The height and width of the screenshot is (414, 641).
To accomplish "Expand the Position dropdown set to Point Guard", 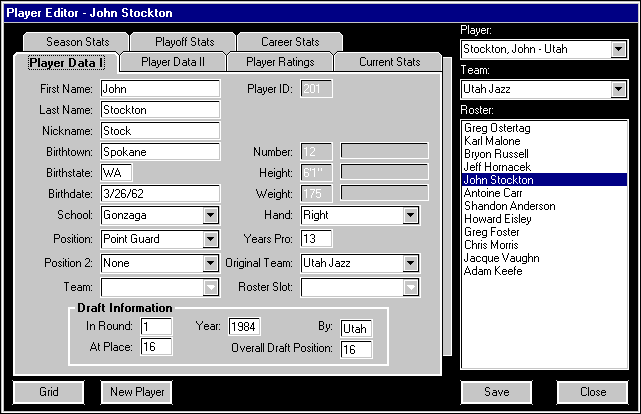I will pos(209,239).
